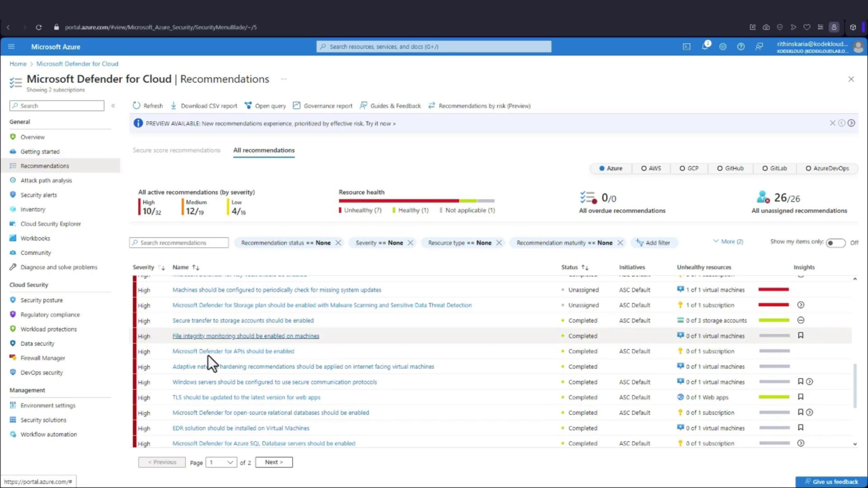This screenshot has width=868, height=488.
Task: Open Cloud Shell from top bar
Action: (x=686, y=47)
